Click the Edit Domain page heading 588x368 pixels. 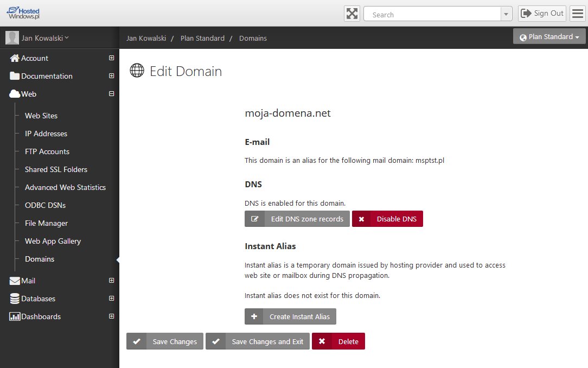[x=186, y=71]
